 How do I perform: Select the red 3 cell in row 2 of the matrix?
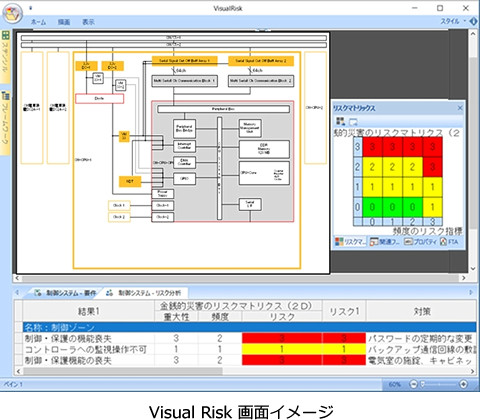(x=432, y=167)
